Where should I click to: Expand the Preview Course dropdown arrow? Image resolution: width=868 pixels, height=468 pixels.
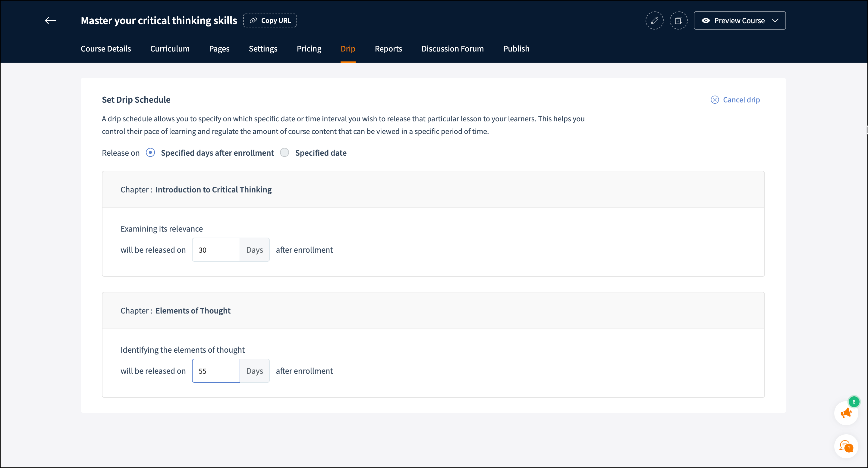click(775, 20)
